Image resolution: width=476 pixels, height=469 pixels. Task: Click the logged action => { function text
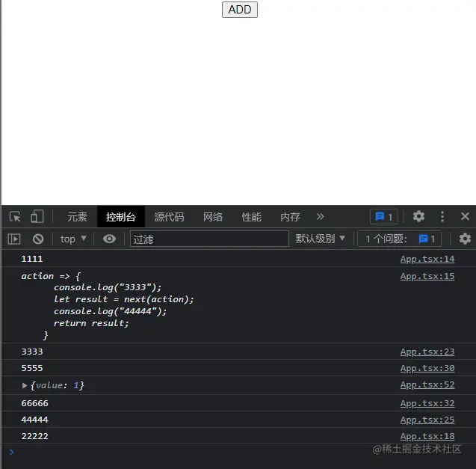pyautogui.click(x=107, y=305)
